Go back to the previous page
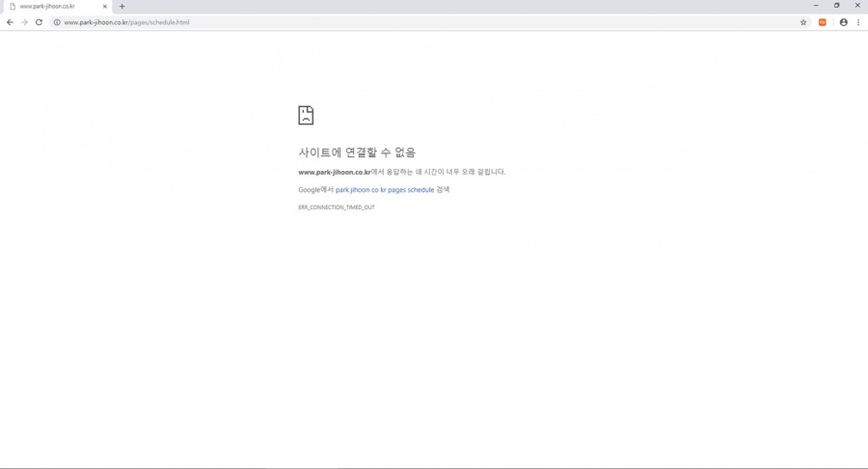The height and width of the screenshot is (469, 868). pyautogui.click(x=10, y=22)
